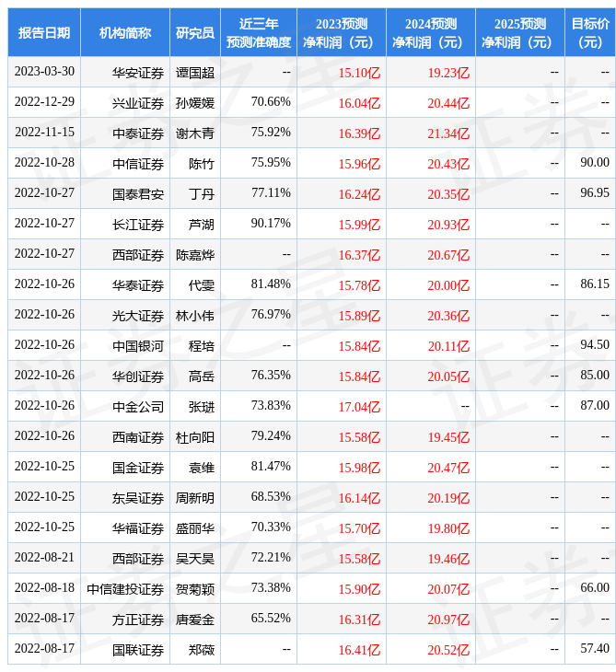Click 20.67亿 forecast value
This screenshot has height=672, width=616.
pos(448,255)
